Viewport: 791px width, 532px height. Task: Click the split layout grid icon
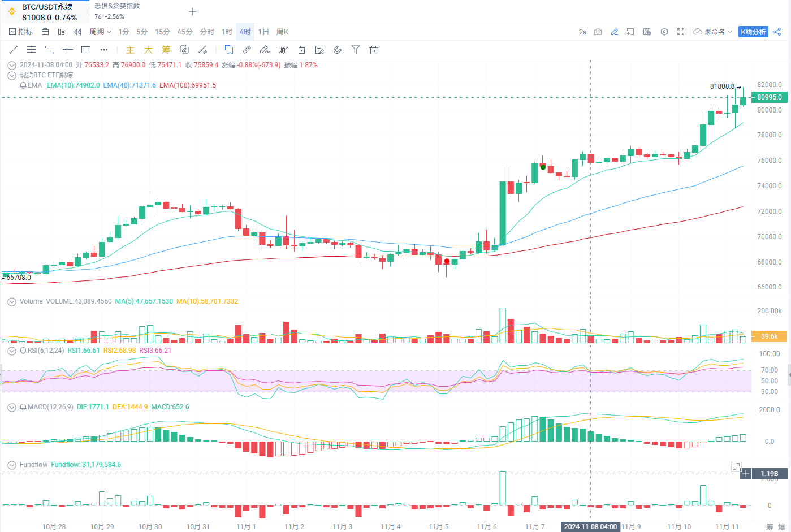click(x=62, y=32)
